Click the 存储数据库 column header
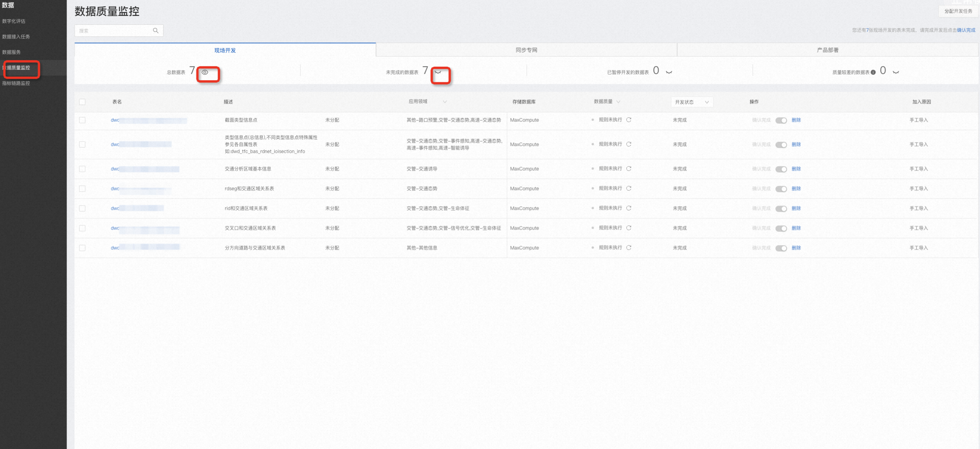980x449 pixels. tap(524, 102)
